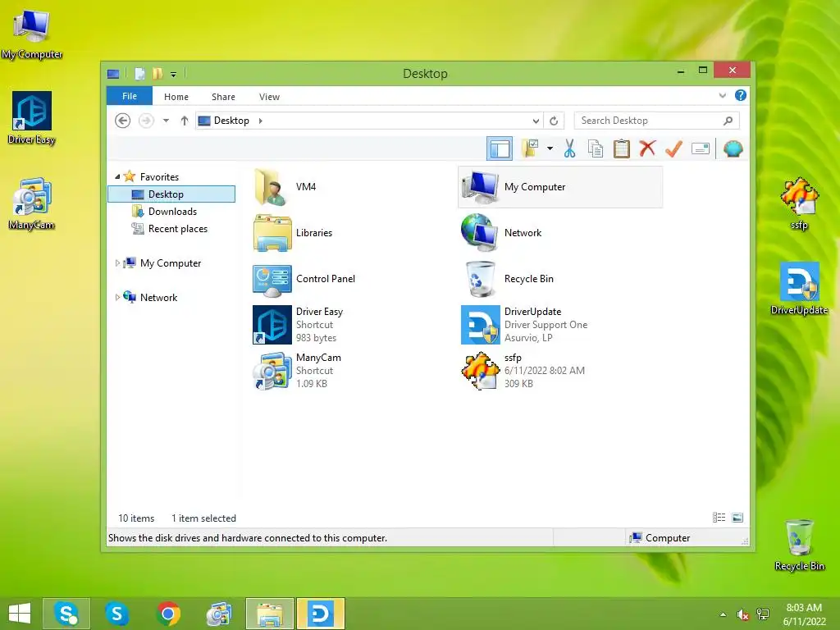Click the Copy toolbar icon
This screenshot has width=840, height=630.
[596, 148]
